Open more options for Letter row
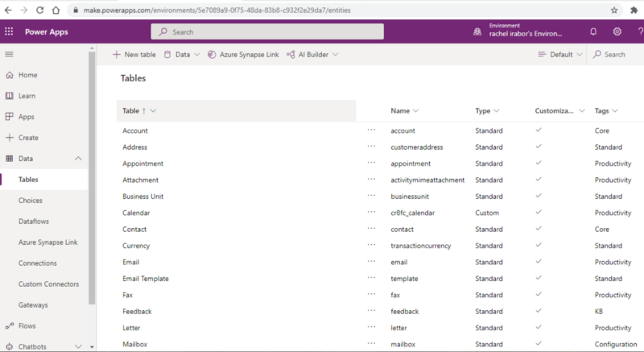Image resolution: width=644 pixels, height=352 pixels. click(x=371, y=327)
